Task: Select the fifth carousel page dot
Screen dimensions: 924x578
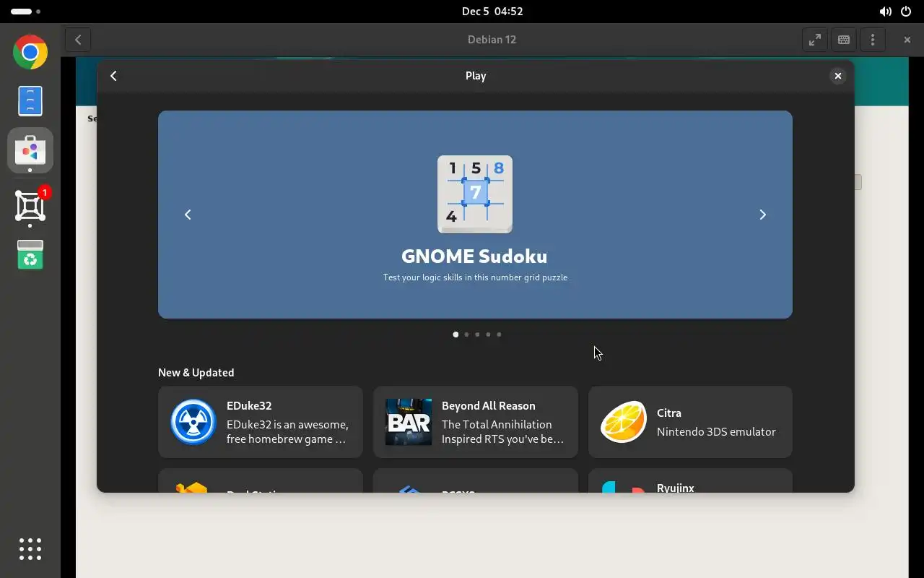Action: tap(499, 335)
